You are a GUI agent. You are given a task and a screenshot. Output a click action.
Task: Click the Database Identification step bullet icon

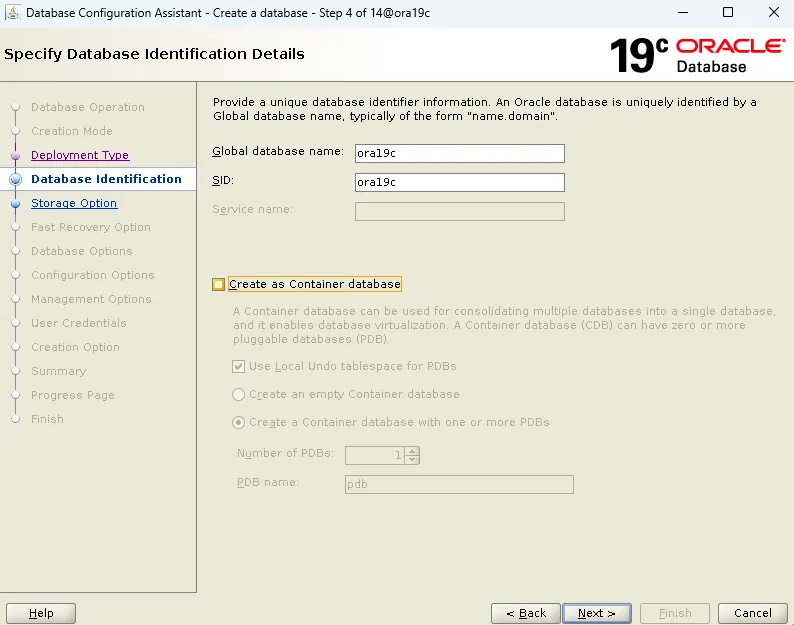(16, 179)
